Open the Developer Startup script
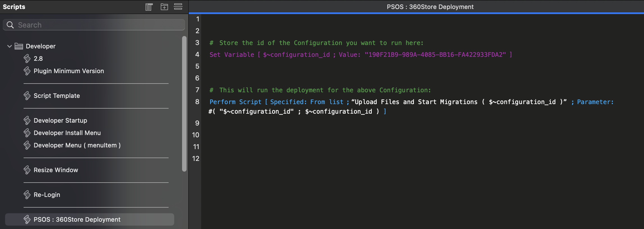The image size is (644, 229). coord(60,120)
